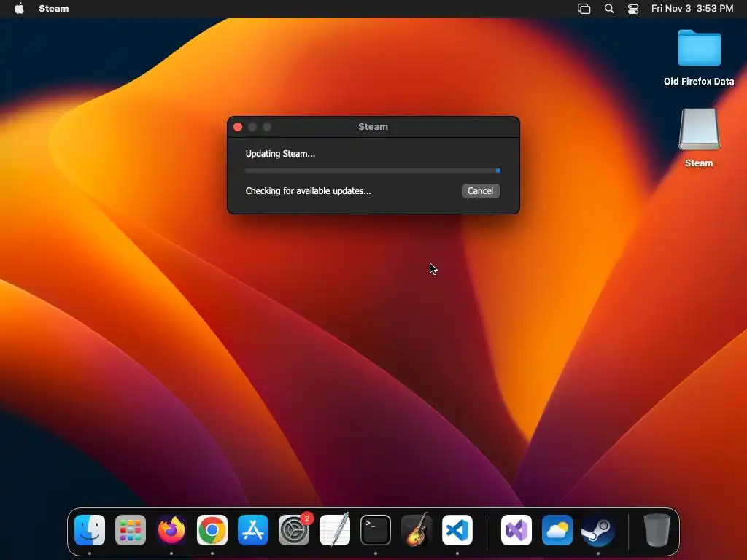This screenshot has height=560, width=747.
Task: Close the Steam updater window
Action: tap(238, 127)
